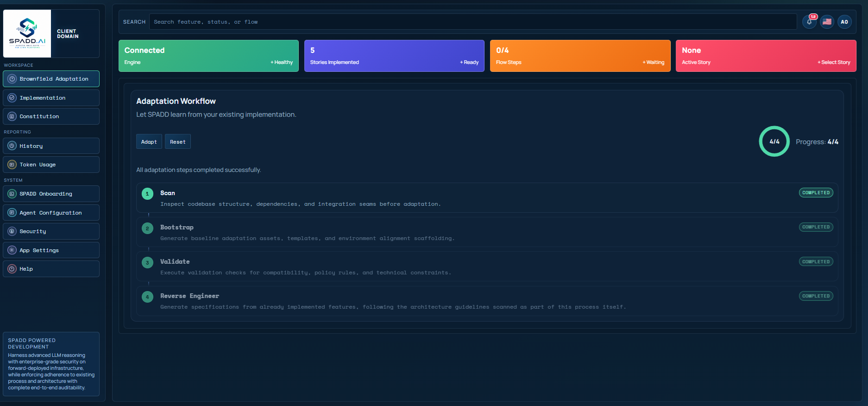Open Help menu item

pos(51,269)
